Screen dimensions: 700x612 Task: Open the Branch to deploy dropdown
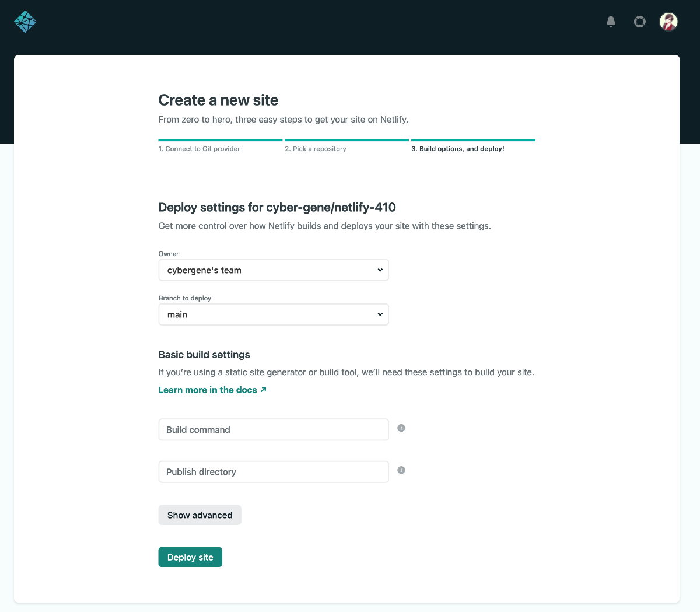tap(274, 314)
